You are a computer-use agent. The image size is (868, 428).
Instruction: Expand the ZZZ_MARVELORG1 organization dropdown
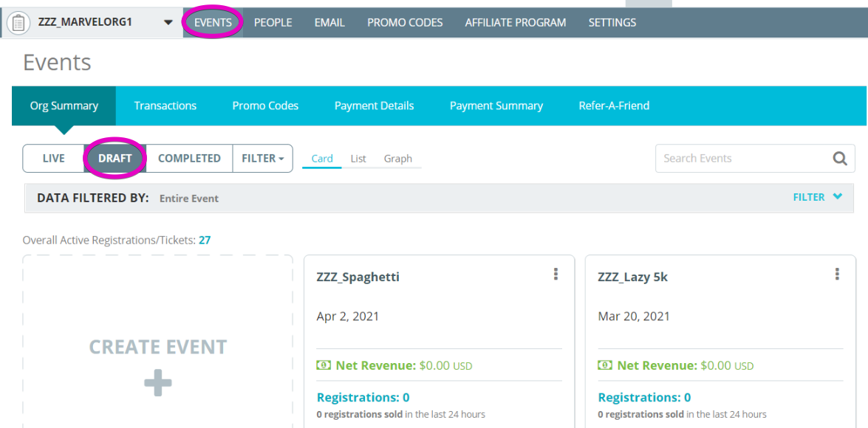(168, 23)
